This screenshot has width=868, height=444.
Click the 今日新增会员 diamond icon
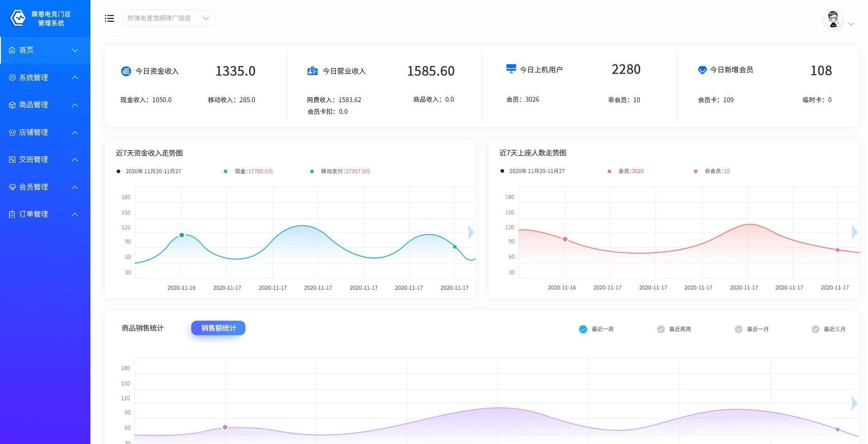click(x=702, y=70)
